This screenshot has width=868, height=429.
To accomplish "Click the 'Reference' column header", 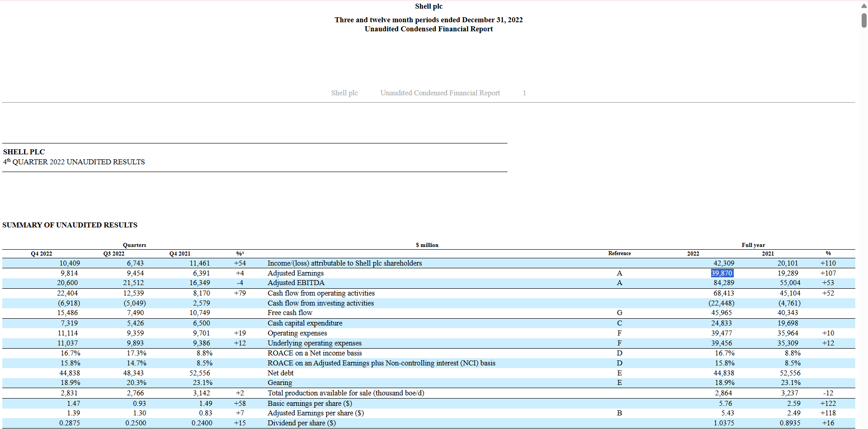I will coord(619,253).
